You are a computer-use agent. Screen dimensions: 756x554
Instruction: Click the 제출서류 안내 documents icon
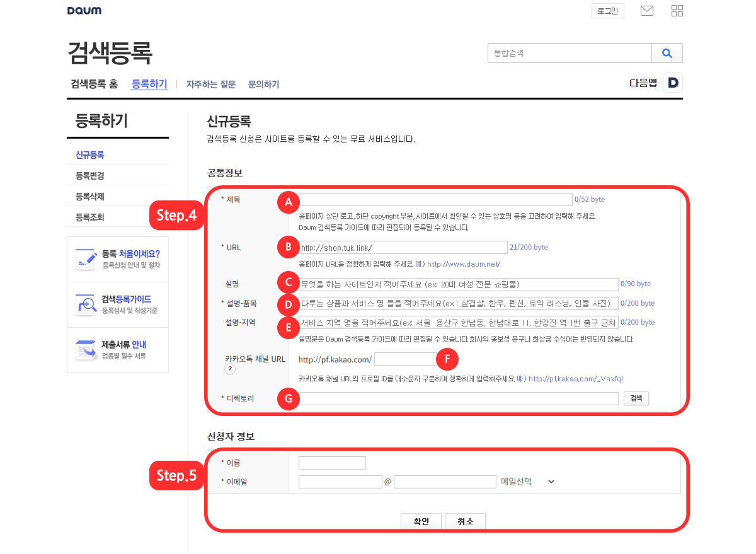coord(85,350)
